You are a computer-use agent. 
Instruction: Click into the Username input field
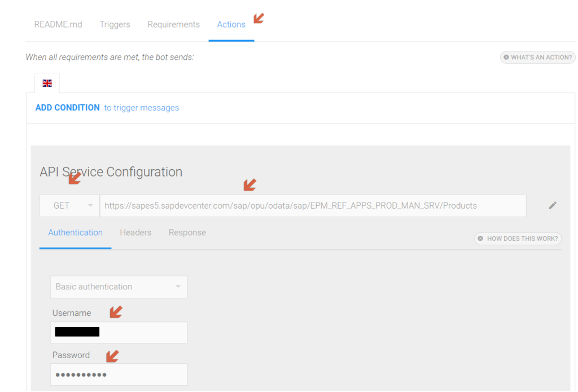click(119, 332)
